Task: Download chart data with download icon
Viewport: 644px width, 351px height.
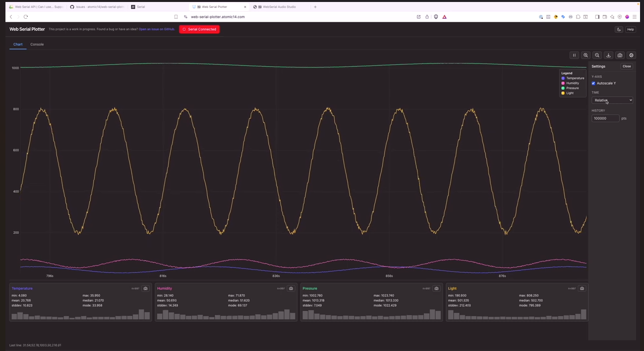Action: click(608, 55)
